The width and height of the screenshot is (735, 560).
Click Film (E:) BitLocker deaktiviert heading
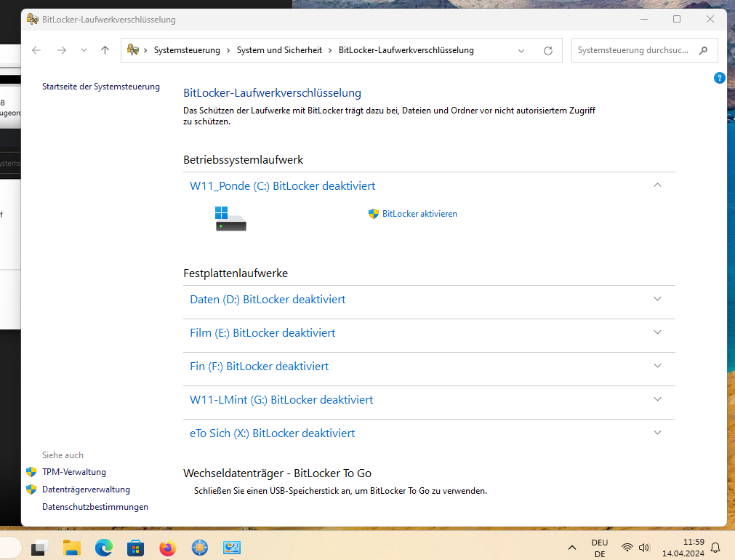point(262,332)
